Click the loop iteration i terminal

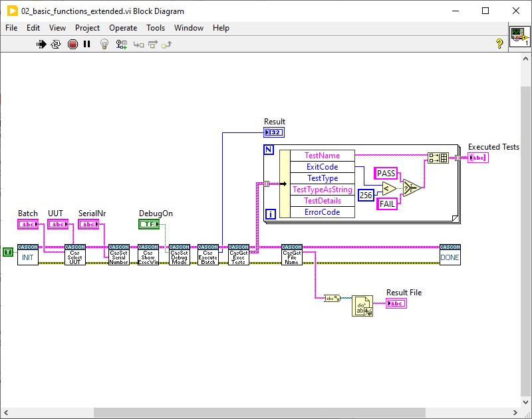pyautogui.click(x=271, y=214)
